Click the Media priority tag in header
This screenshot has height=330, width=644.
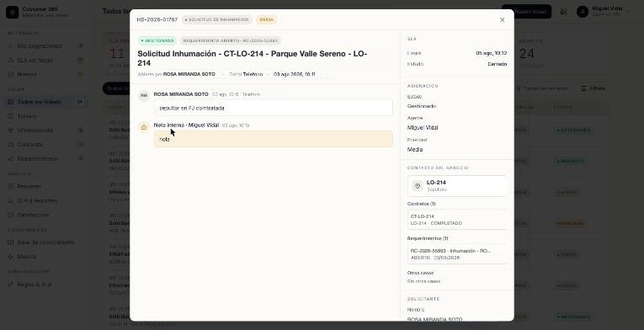pos(267,19)
